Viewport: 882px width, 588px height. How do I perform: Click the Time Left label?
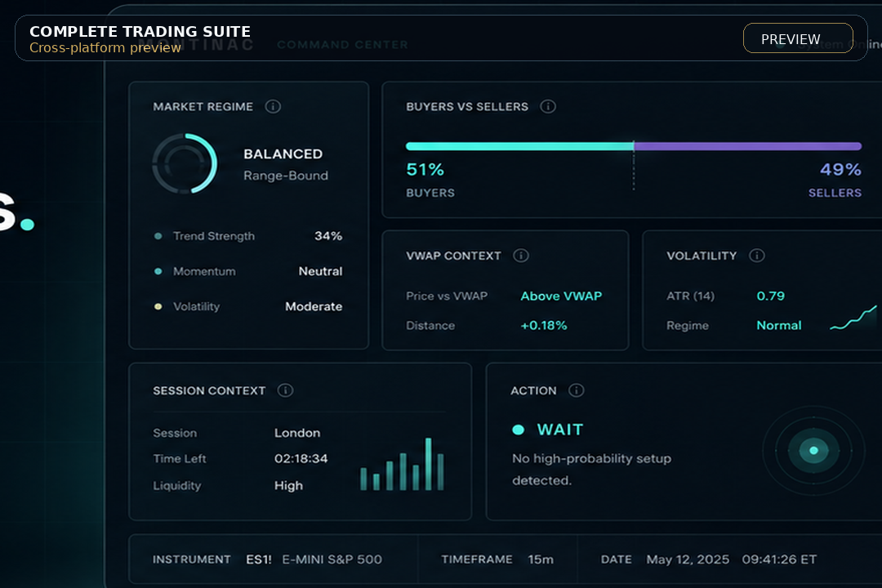point(180,459)
